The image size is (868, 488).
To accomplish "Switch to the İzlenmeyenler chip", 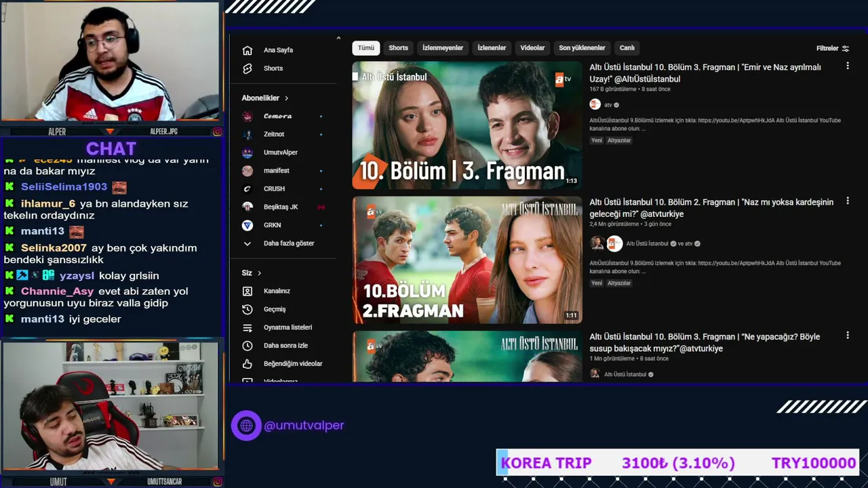I will [443, 48].
